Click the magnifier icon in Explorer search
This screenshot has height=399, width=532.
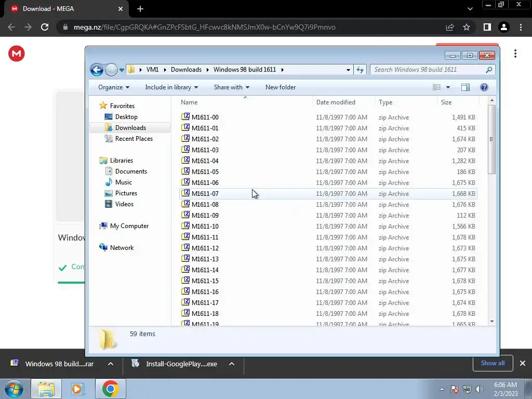point(489,70)
